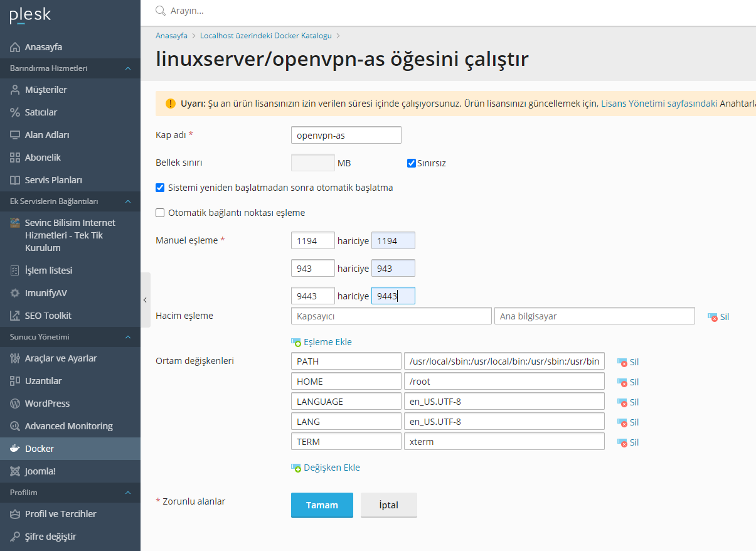Screen dimensions: 756x551
Task: Click the Kap adı input field
Action: point(346,135)
